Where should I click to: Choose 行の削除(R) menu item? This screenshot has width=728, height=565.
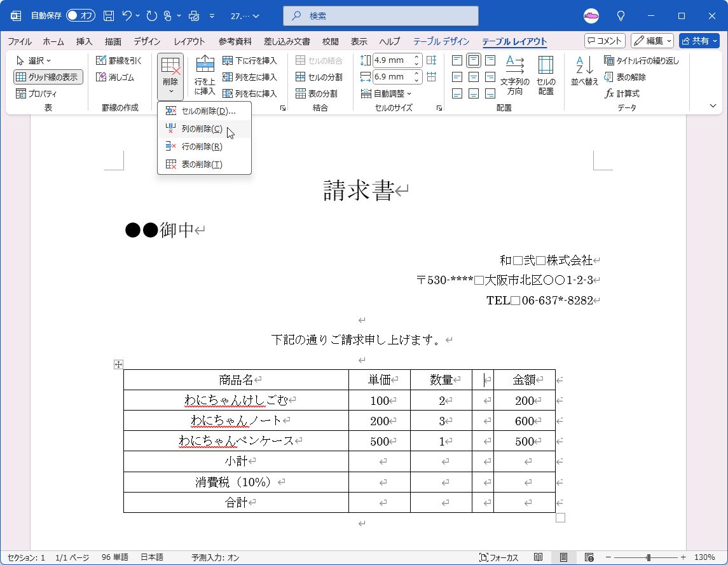[204, 147]
